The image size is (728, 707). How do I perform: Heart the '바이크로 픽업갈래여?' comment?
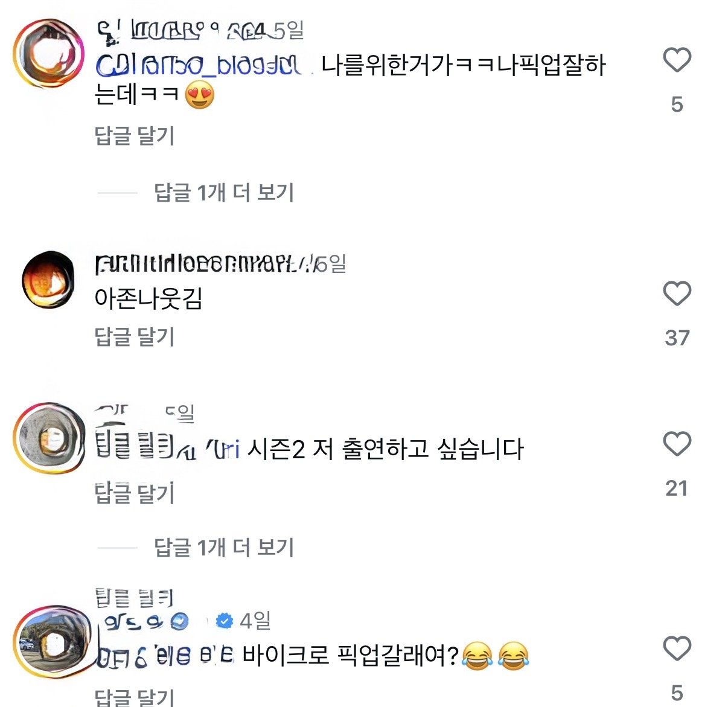pos(677,649)
